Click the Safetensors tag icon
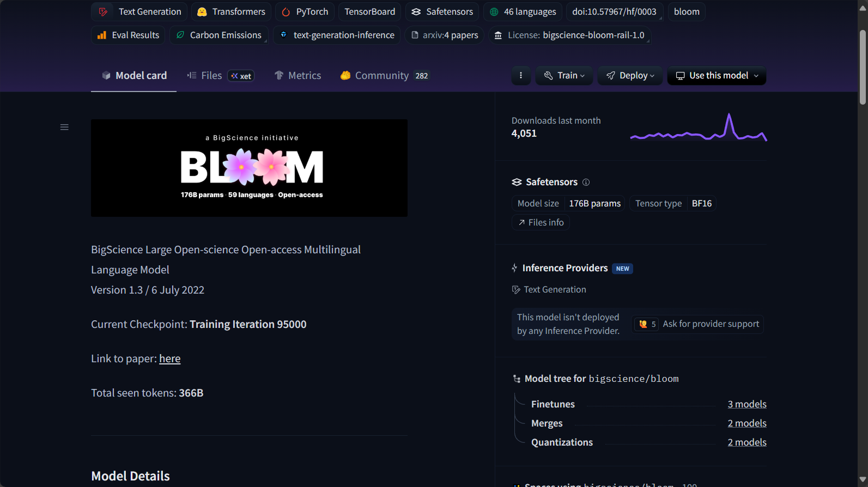Image resolution: width=868 pixels, height=487 pixels. 416,12
